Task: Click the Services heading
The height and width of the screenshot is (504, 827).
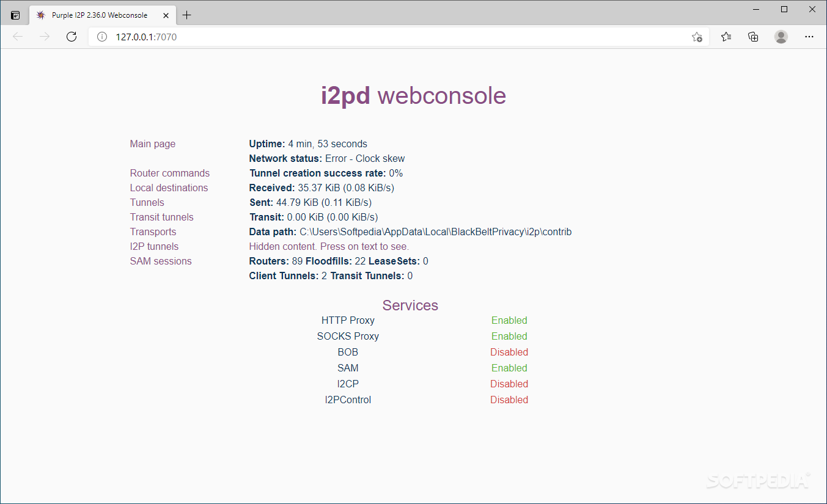Action: [410, 305]
